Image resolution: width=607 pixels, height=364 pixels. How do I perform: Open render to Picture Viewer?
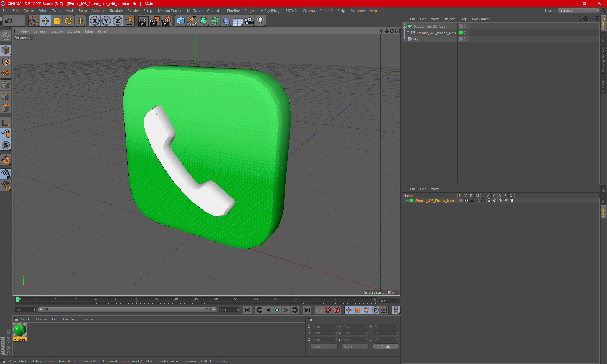coord(155,21)
